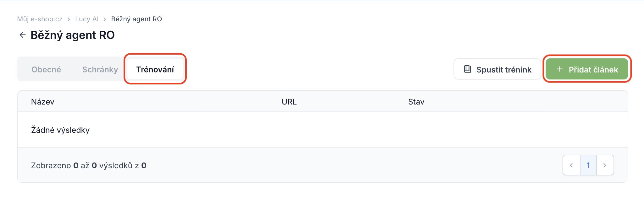This screenshot has height=204, width=644.
Task: Open Můj e-shop.cz breadcrumb link
Action: coord(40,19)
